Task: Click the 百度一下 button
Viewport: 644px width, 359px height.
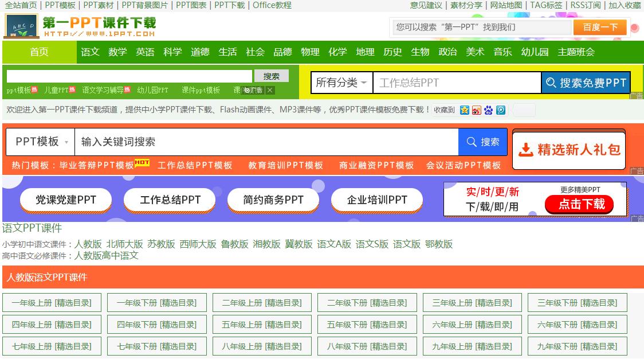Action: click(x=599, y=26)
